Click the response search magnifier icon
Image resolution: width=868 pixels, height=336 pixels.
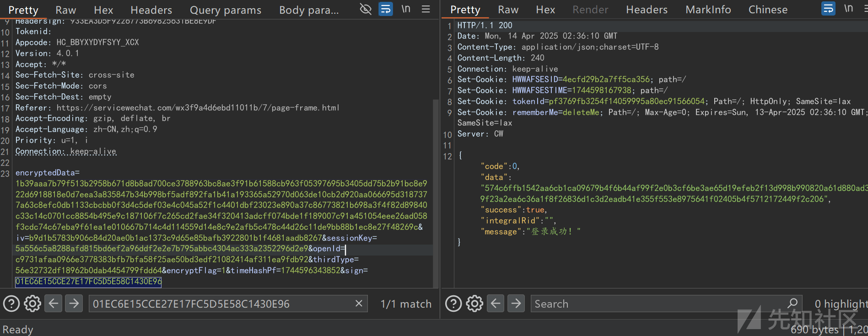point(793,304)
